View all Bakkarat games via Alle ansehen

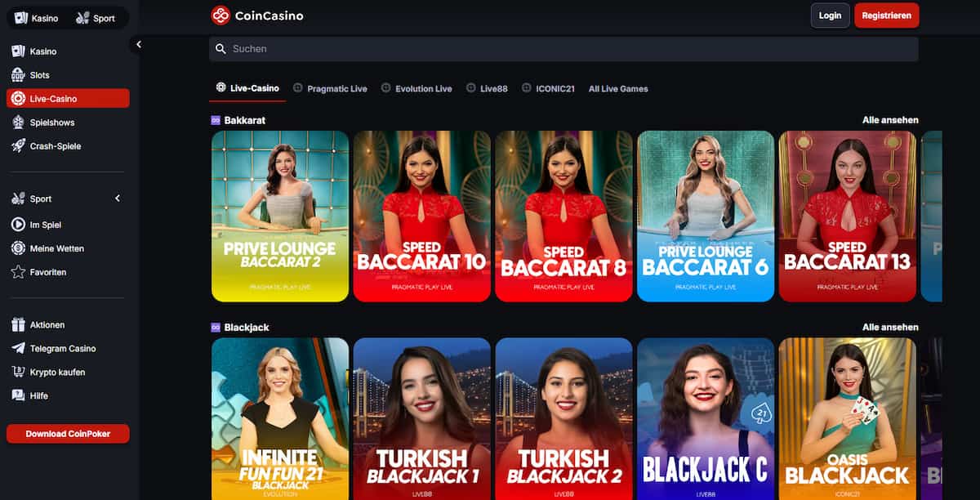point(890,120)
